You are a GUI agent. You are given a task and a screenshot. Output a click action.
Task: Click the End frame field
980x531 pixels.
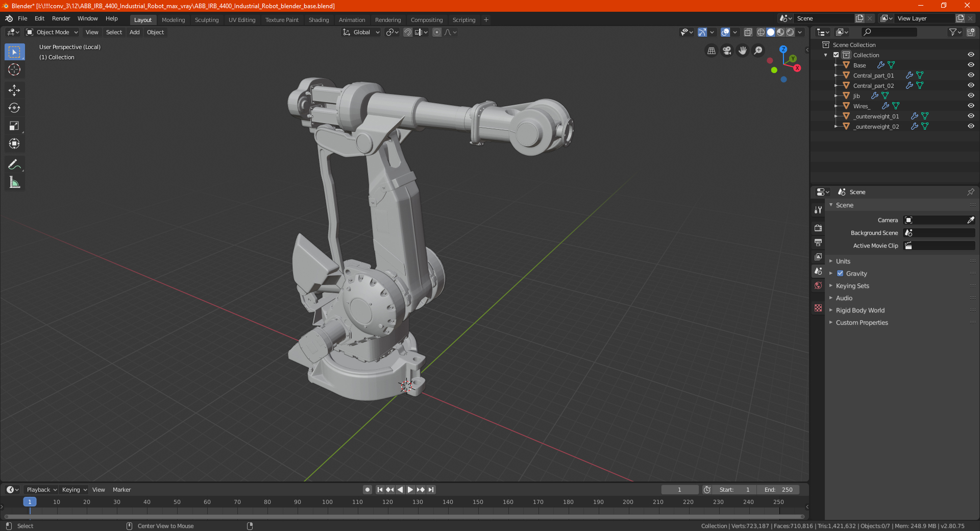point(778,490)
